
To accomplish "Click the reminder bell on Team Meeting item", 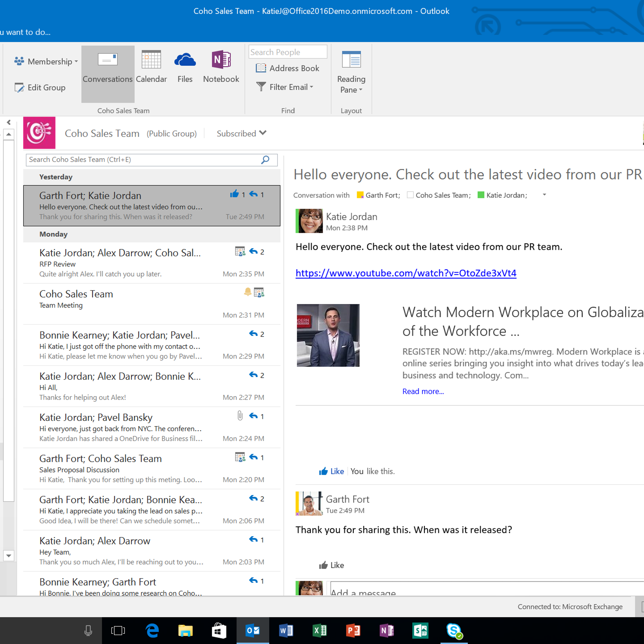I will (247, 292).
